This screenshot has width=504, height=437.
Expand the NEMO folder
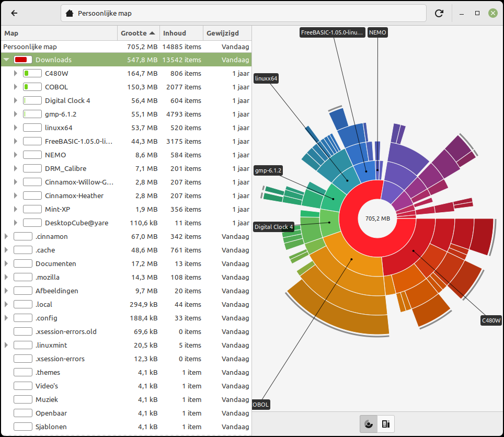(x=16, y=155)
